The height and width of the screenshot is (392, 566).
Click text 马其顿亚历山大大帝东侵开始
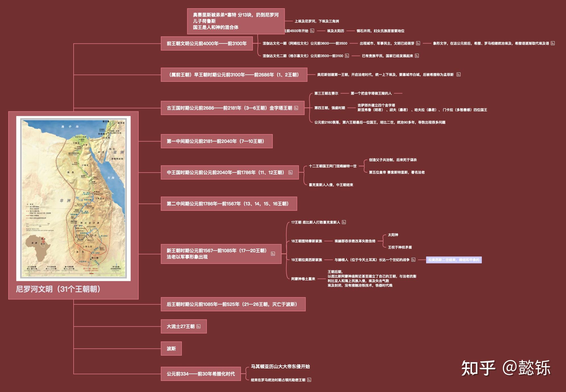(280, 366)
